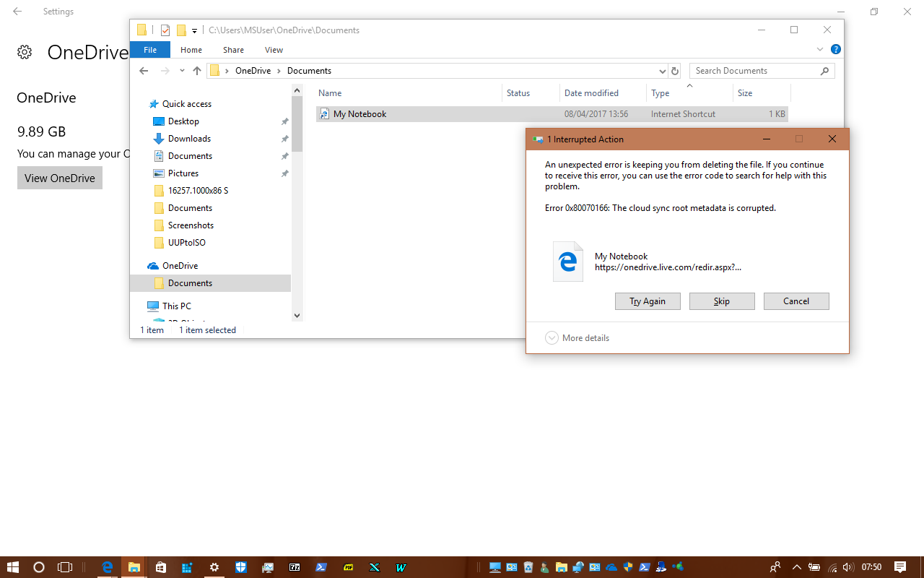Viewport: 924px width, 578px height.
Task: Refresh the Documents folder view
Action: click(x=675, y=71)
